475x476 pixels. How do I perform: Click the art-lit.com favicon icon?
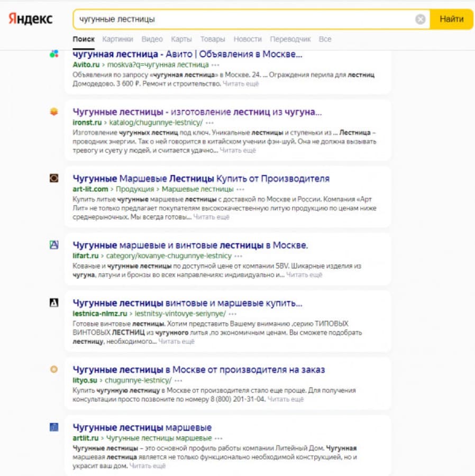(x=54, y=178)
